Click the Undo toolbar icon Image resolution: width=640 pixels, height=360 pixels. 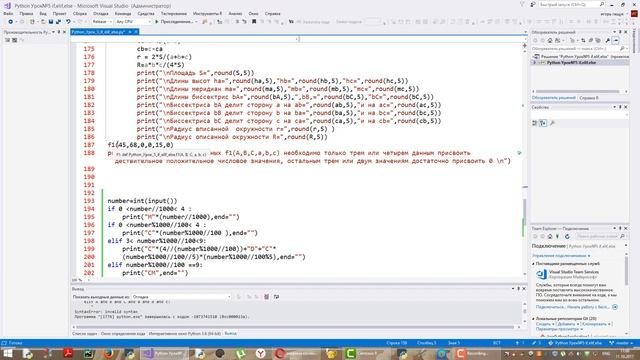coord(68,22)
